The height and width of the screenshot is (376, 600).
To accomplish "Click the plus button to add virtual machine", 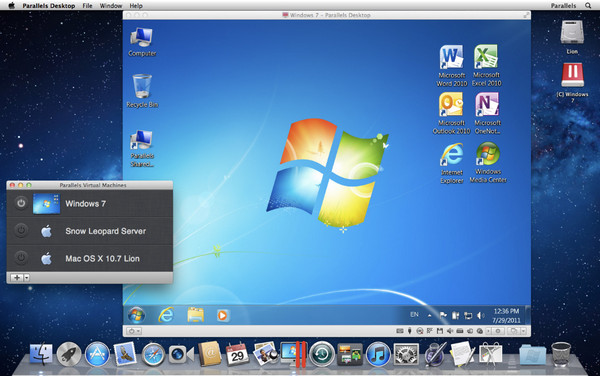I will click(x=17, y=278).
